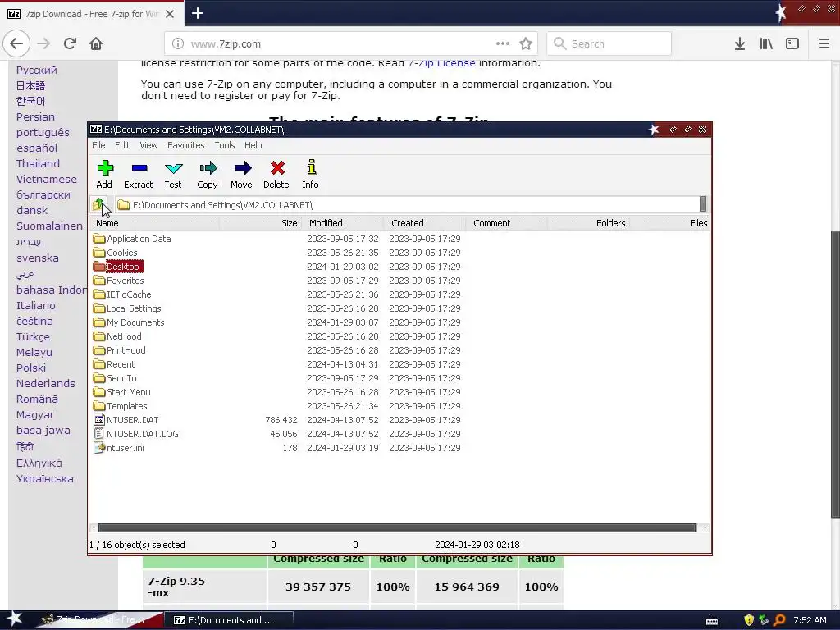Open the Edit menu in 7-Zip
Viewport: 840px width, 630px height.
click(122, 145)
